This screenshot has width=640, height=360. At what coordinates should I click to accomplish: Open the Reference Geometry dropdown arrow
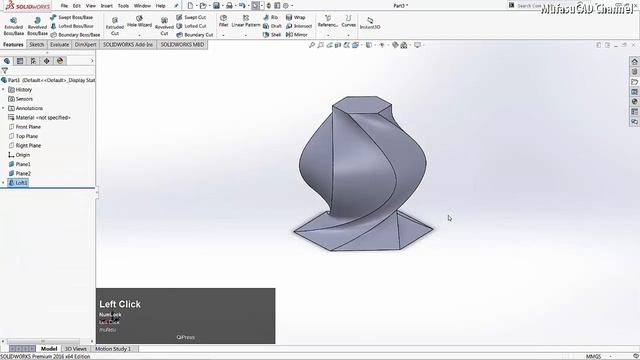pyautogui.click(x=328, y=36)
